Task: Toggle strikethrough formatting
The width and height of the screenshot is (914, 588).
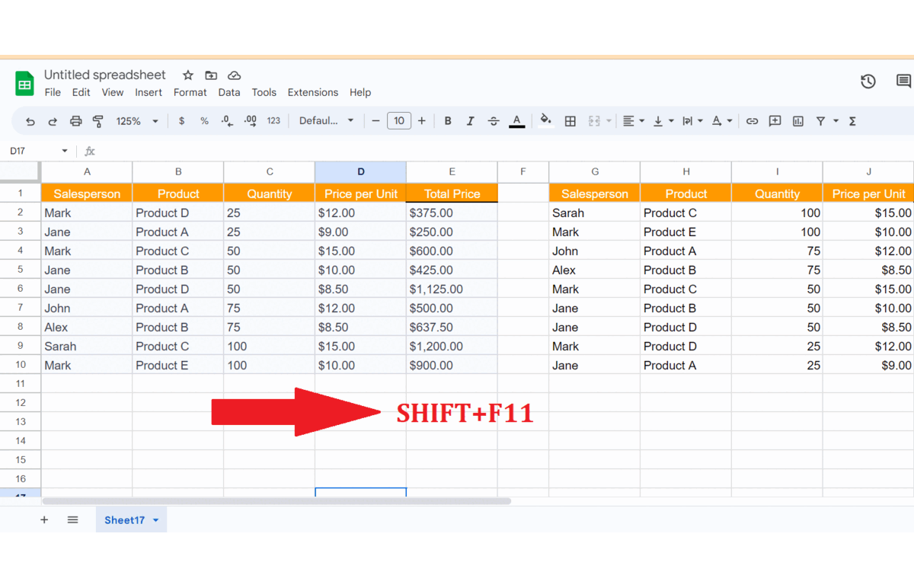Action: (x=493, y=120)
